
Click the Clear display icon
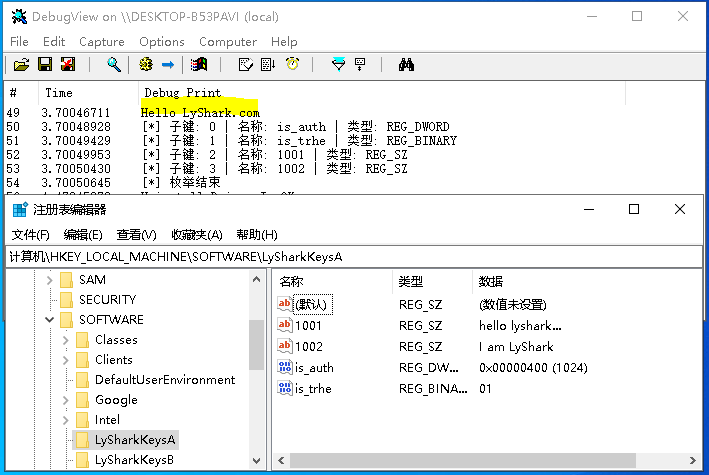199,65
